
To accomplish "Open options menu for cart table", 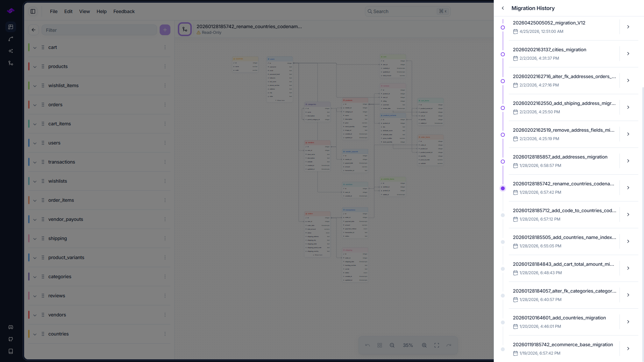I will (x=165, y=47).
